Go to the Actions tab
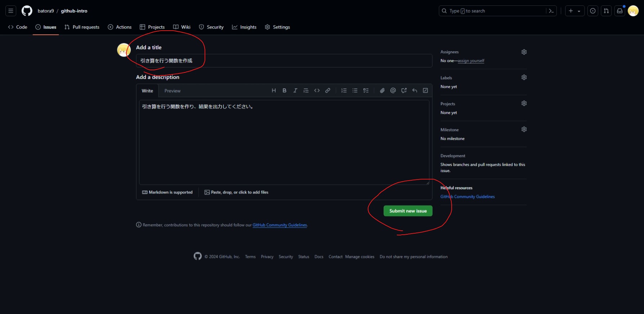 click(120, 27)
